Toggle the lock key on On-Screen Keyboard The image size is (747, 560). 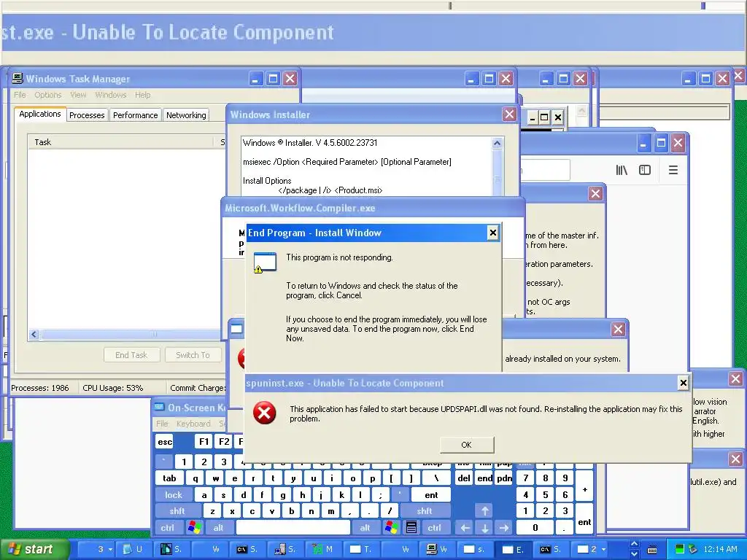point(174,495)
